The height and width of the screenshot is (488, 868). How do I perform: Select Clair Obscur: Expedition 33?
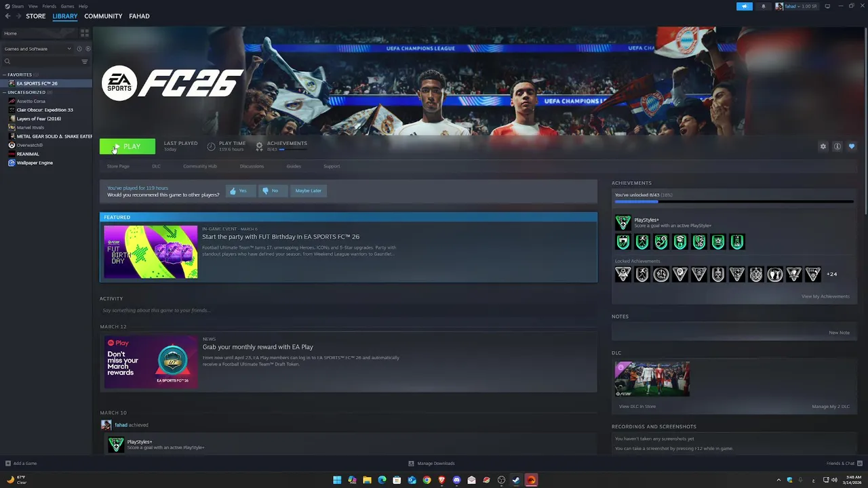click(45, 110)
